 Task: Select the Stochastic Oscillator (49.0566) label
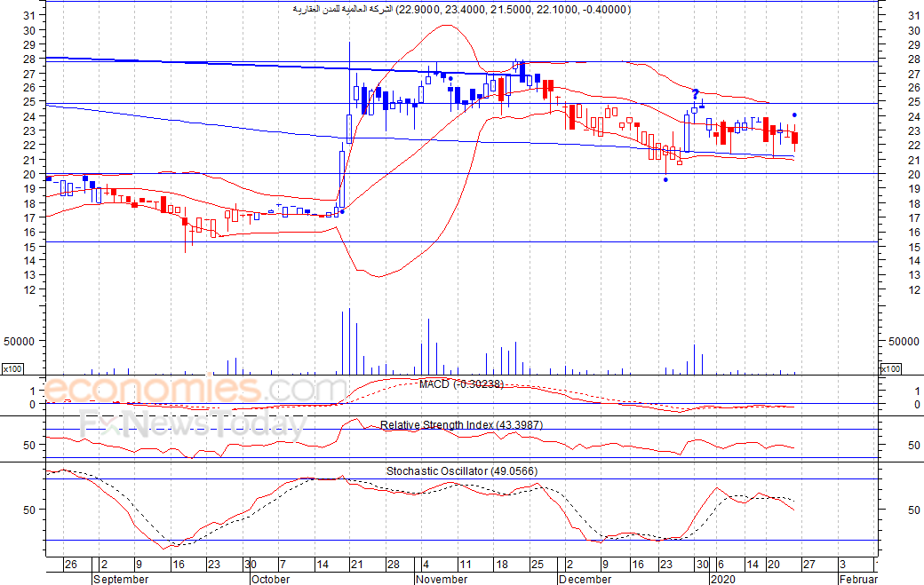[462, 471]
